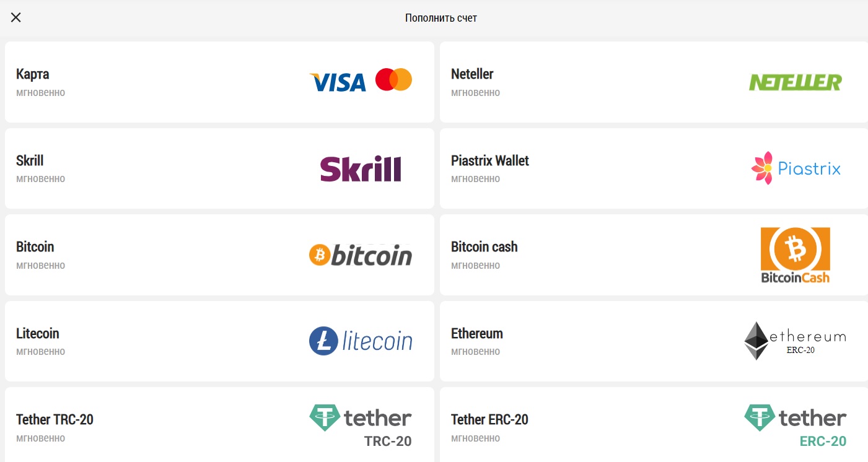Click the Mastercard circles logo

pos(393,80)
